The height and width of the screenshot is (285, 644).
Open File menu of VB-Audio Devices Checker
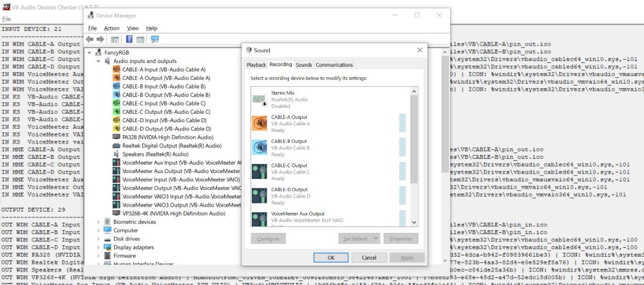[6, 19]
